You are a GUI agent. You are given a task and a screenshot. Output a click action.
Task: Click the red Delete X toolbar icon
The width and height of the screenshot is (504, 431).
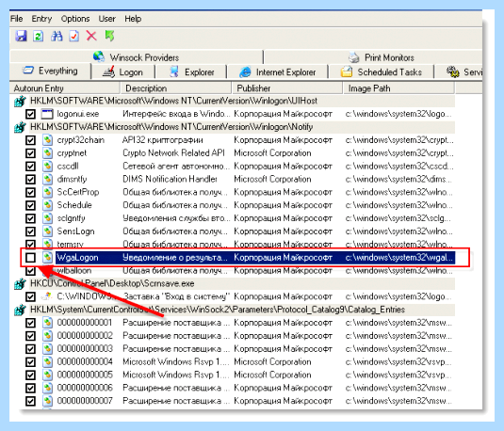tap(91, 36)
